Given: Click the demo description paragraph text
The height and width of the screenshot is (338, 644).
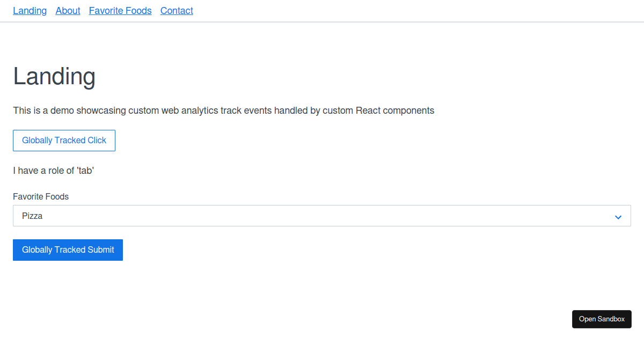Looking at the screenshot, I should pos(224,111).
